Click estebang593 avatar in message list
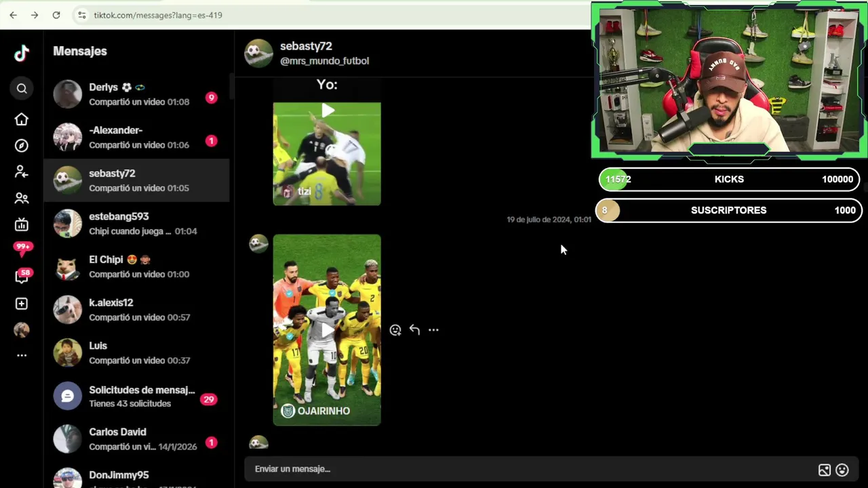This screenshot has height=488, width=868. tap(68, 224)
